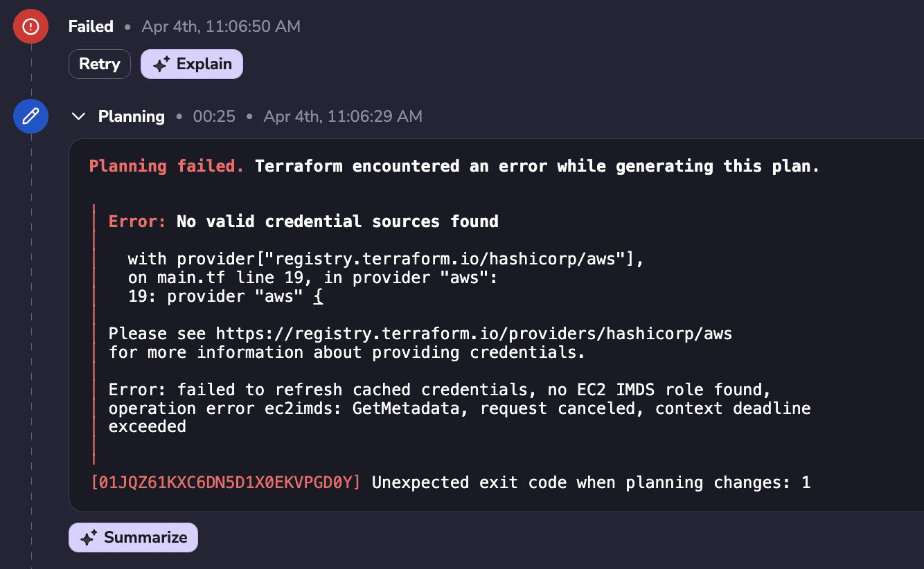Collapse the Planning section chevron

point(79,116)
